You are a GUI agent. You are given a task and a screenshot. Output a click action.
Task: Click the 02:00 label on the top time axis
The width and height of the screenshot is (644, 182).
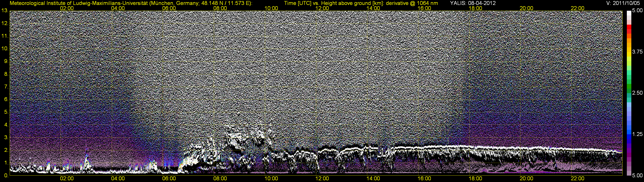pos(67,8)
